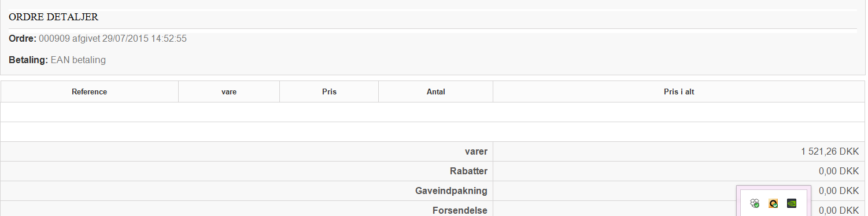This screenshot has width=868, height=216.
Task: Select the Reference column header
Action: click(x=90, y=91)
